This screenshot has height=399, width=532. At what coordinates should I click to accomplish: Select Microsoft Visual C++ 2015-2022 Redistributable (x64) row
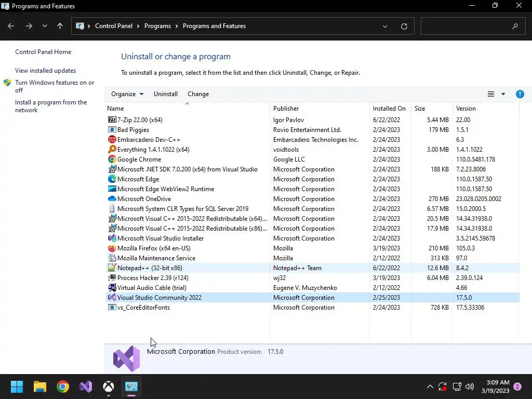point(312,219)
